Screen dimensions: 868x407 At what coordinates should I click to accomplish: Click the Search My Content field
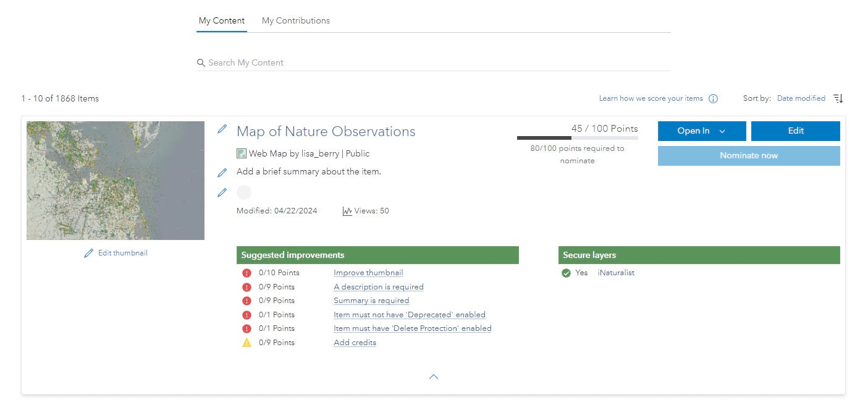click(432, 62)
